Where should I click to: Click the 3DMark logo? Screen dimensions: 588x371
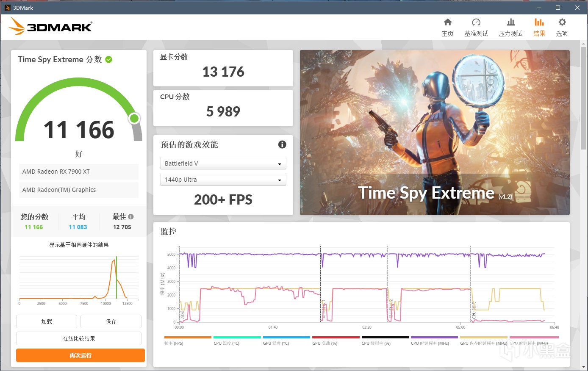[x=50, y=26]
